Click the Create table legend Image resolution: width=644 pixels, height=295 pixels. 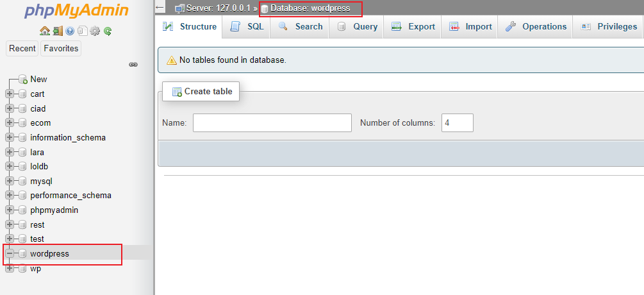201,91
